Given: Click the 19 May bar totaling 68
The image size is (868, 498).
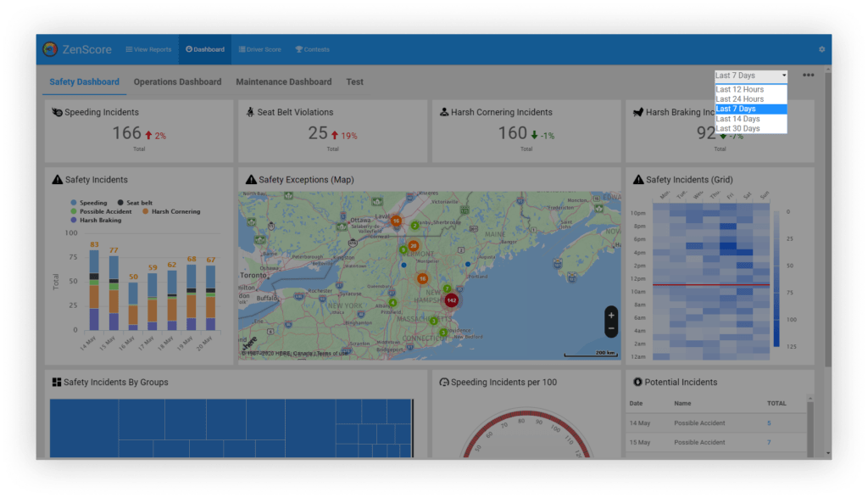Looking at the screenshot, I should [x=191, y=298].
